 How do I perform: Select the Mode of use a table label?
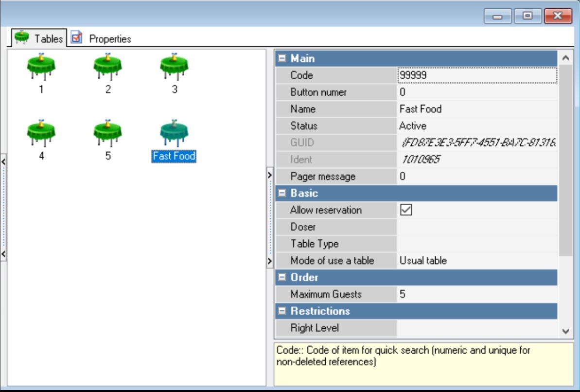click(x=332, y=261)
